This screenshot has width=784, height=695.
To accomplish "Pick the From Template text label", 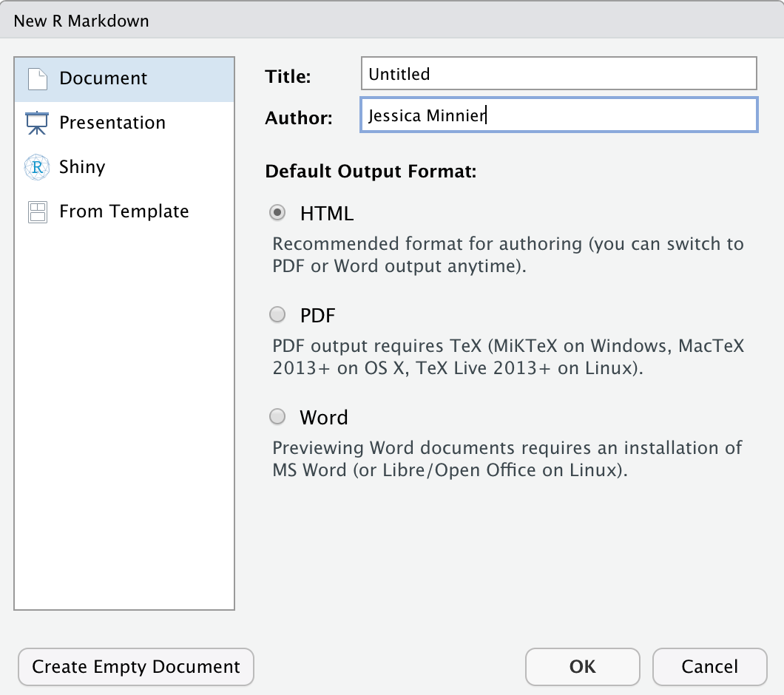I will click(x=124, y=211).
